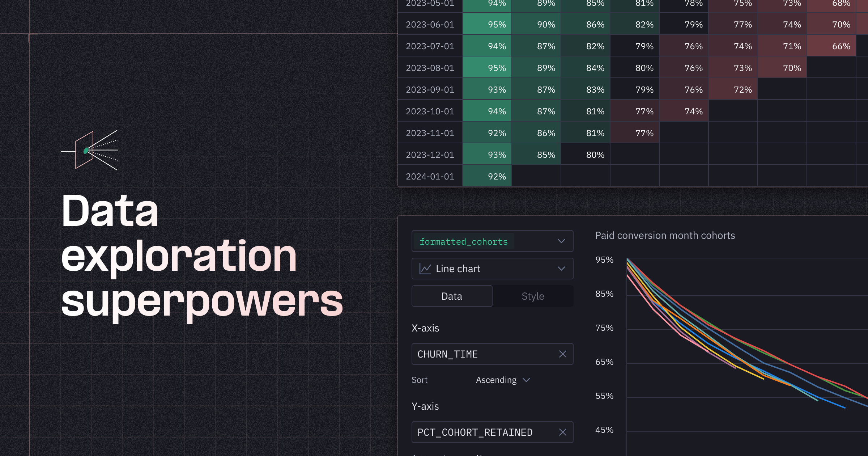Click the 66% cell in 2023-07-01 row
Image resolution: width=868 pixels, height=456 pixels.
tap(831, 46)
